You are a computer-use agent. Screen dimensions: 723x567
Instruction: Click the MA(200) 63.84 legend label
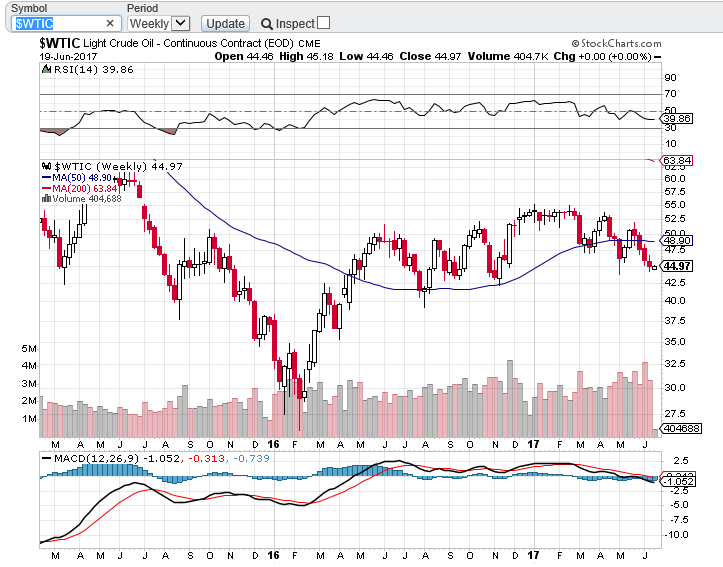click(x=85, y=189)
